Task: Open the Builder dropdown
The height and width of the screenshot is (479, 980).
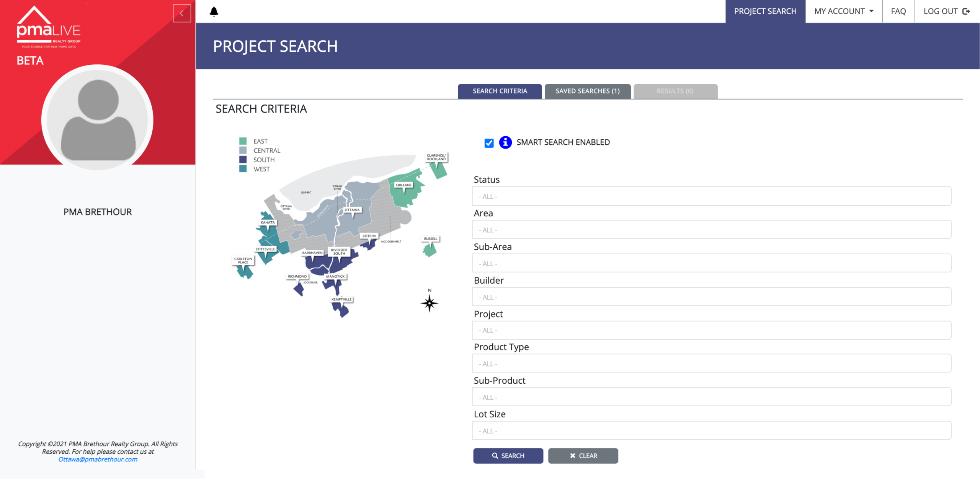Action: click(711, 297)
